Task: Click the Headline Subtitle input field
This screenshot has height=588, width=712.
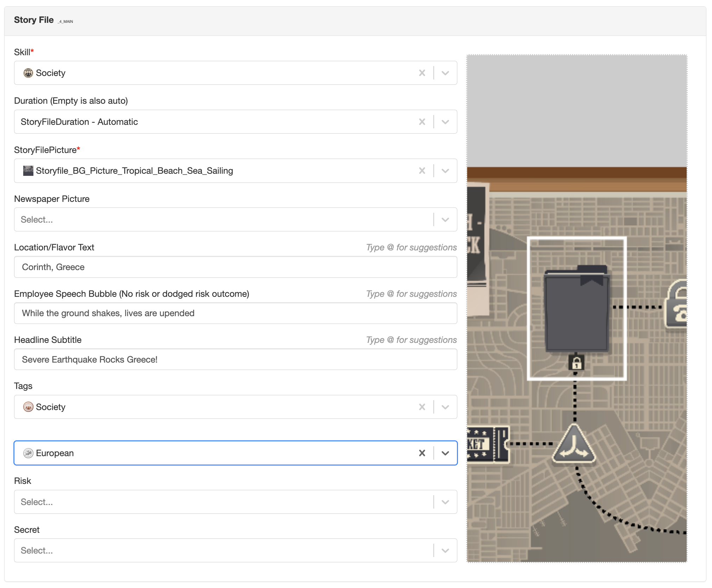Action: coord(235,359)
